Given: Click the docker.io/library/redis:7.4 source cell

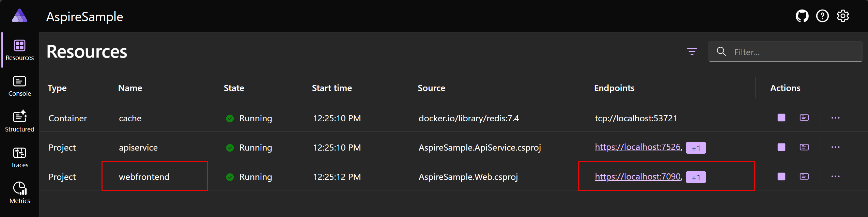Looking at the screenshot, I should click(469, 118).
